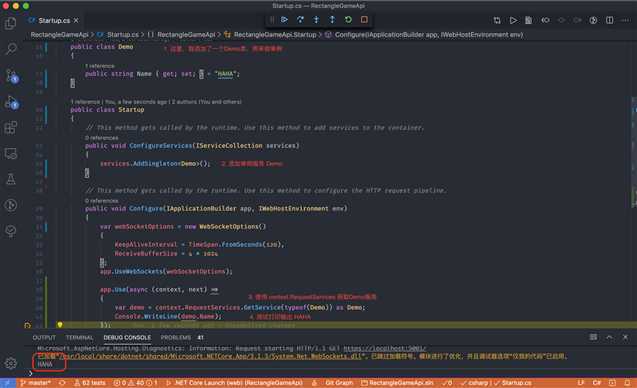Click Startup.cs in the breadcrumb
This screenshot has height=388, width=637.
coord(119,35)
